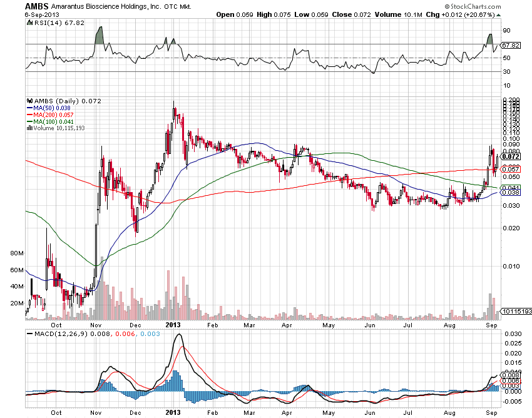Click the RSI indicator icon beside RSI(14)
The width and height of the screenshot is (532, 418).
point(30,23)
